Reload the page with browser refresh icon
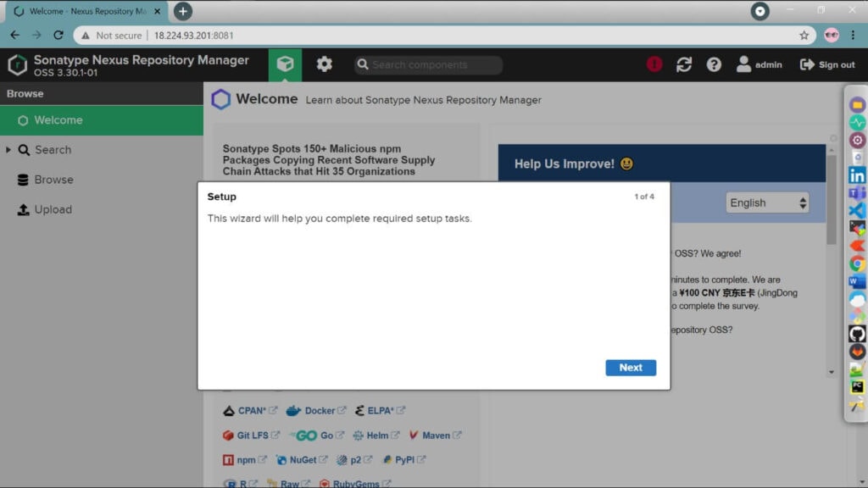This screenshot has width=868, height=488. pyautogui.click(x=58, y=35)
